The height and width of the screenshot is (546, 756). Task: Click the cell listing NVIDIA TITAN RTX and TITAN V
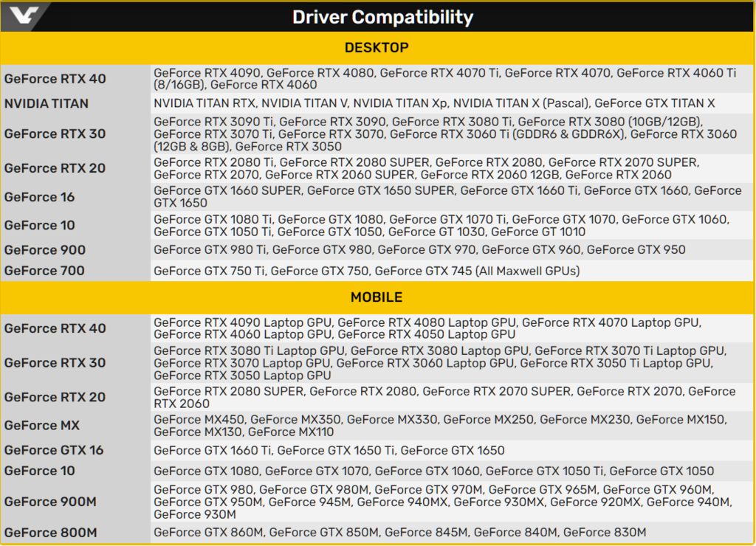452,103
